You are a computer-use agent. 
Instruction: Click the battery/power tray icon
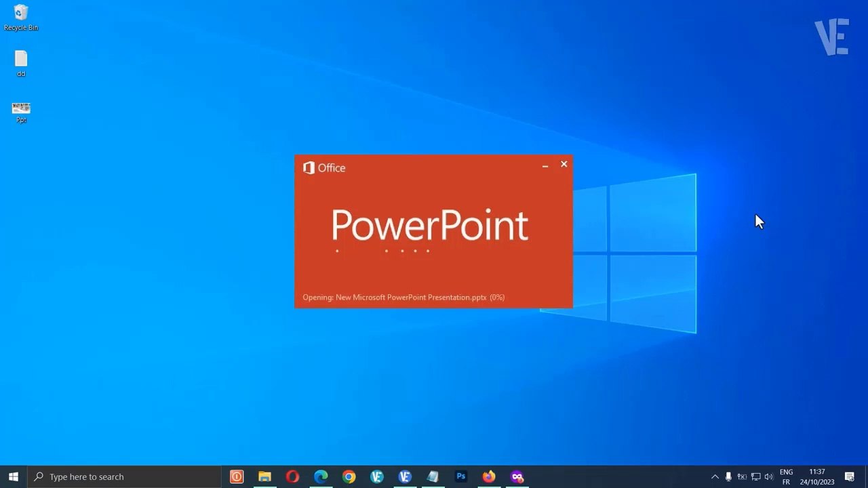742,476
